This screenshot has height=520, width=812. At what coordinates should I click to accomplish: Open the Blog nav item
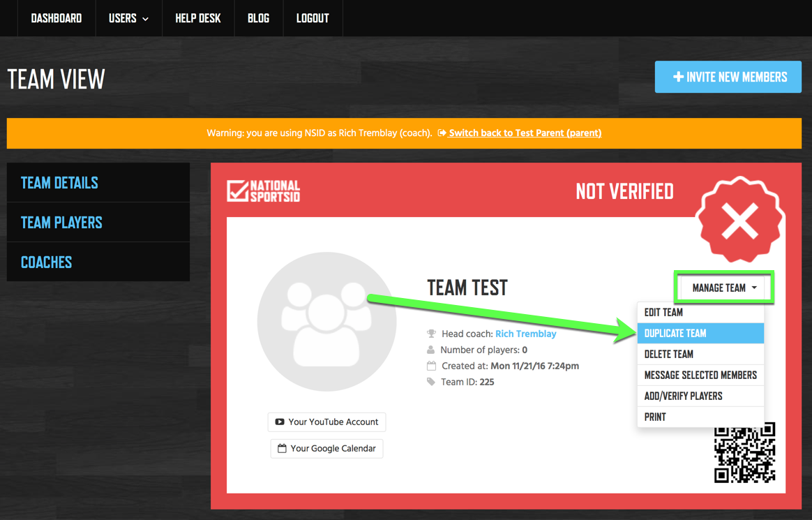258,18
